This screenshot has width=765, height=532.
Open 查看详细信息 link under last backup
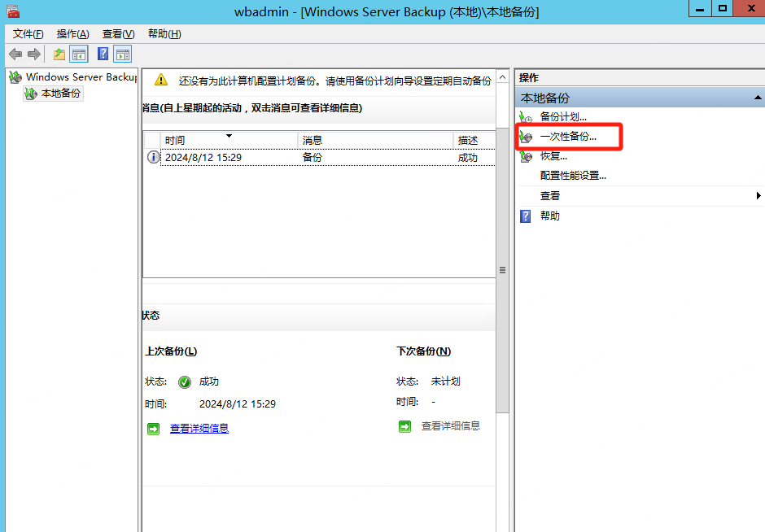pos(199,428)
